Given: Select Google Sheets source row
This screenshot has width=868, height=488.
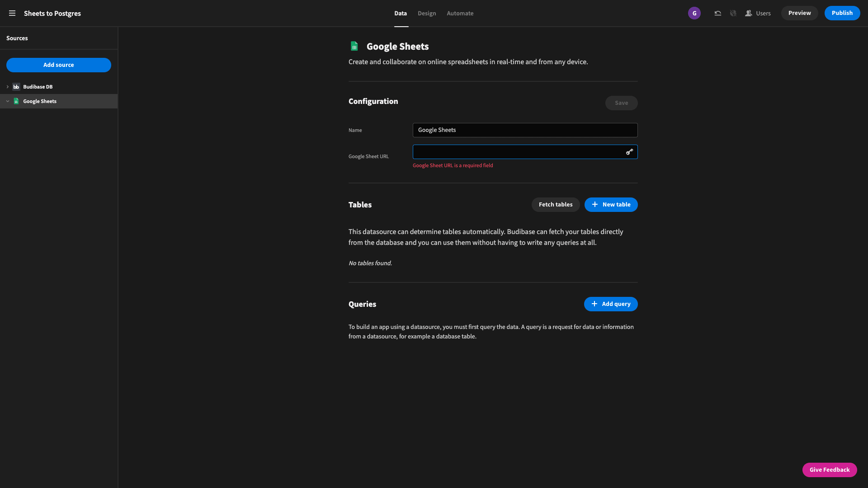Looking at the screenshot, I should 59,101.
